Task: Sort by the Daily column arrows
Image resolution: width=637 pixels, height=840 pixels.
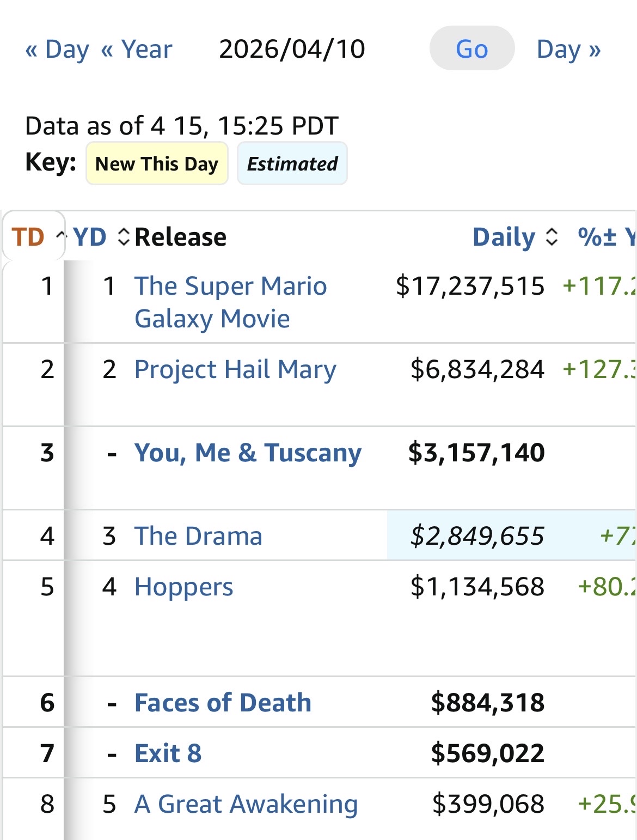Action: pyautogui.click(x=552, y=237)
